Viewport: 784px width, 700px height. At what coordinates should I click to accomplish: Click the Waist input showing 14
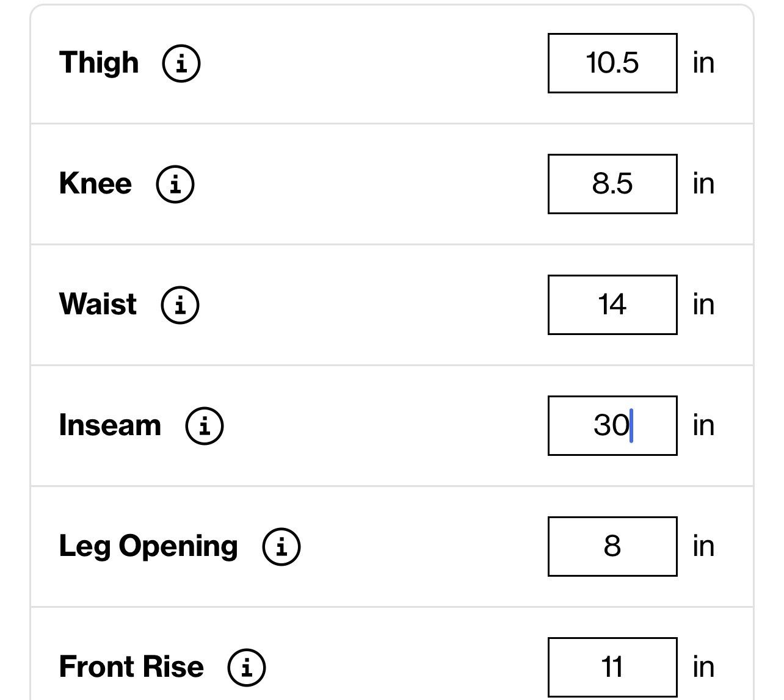point(612,305)
